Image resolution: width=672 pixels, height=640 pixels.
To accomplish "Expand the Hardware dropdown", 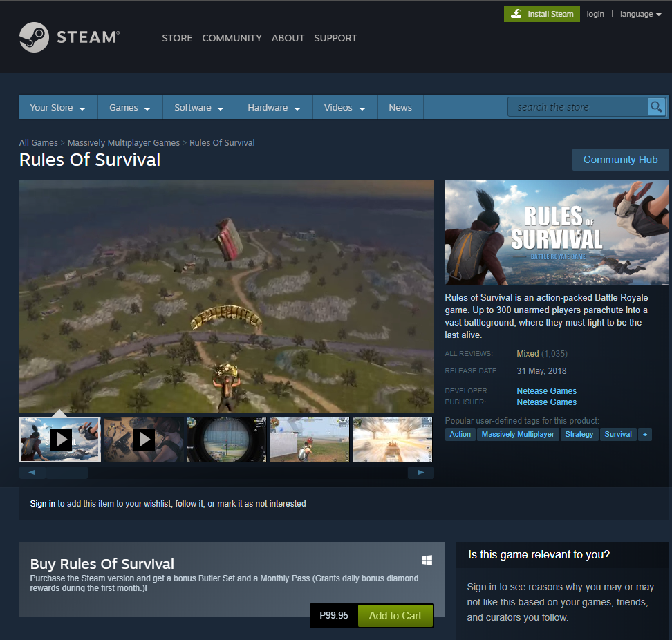I will coord(274,107).
